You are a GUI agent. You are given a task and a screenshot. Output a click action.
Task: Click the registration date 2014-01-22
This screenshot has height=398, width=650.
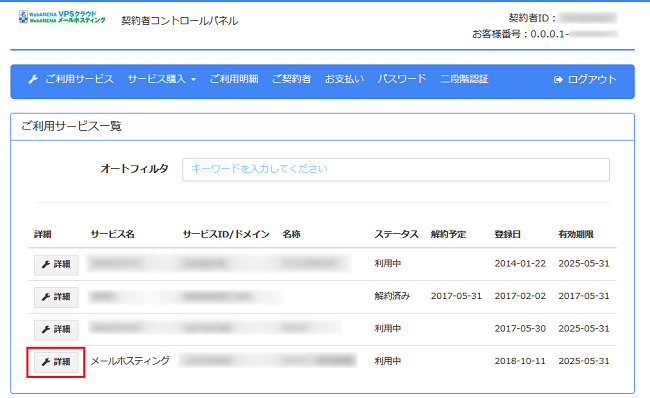pyautogui.click(x=520, y=264)
